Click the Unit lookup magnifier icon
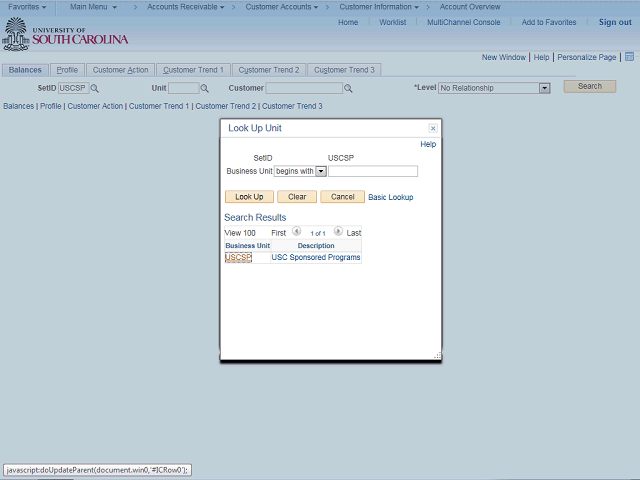Image resolution: width=640 pixels, height=480 pixels. [x=204, y=88]
